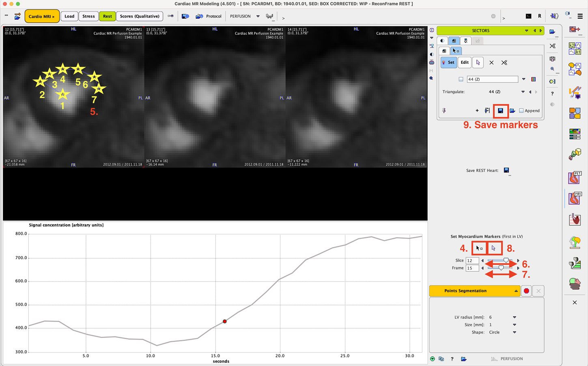Click the R console button in top bar
588x366 pixels.
[x=539, y=16]
